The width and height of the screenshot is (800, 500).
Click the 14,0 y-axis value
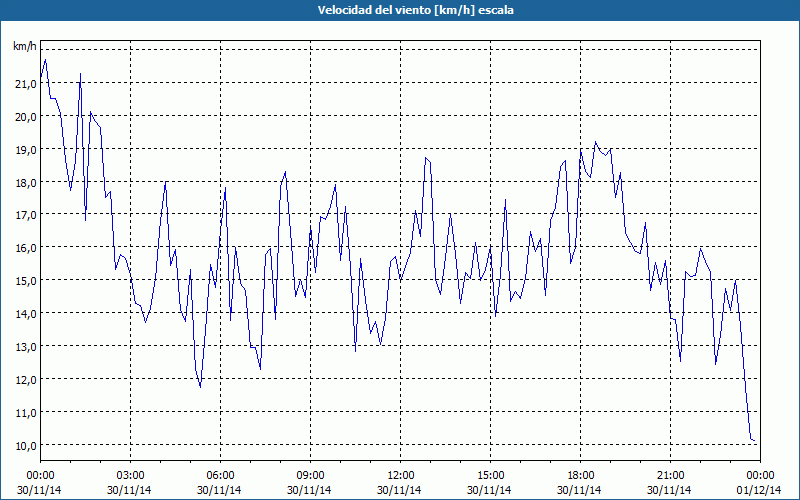[x=26, y=314]
